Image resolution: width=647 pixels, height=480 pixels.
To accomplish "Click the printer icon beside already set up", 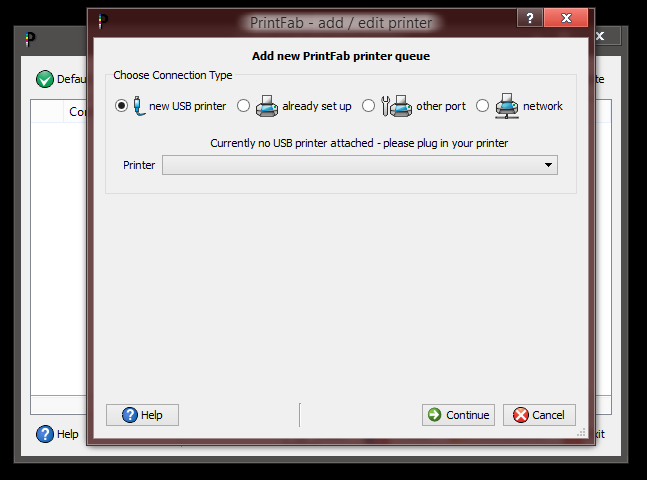I will point(267,106).
